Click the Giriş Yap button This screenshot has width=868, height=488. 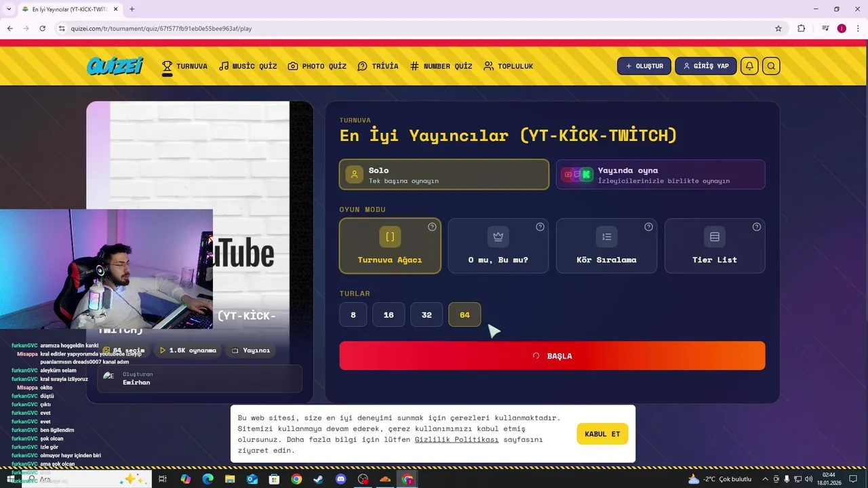click(706, 66)
